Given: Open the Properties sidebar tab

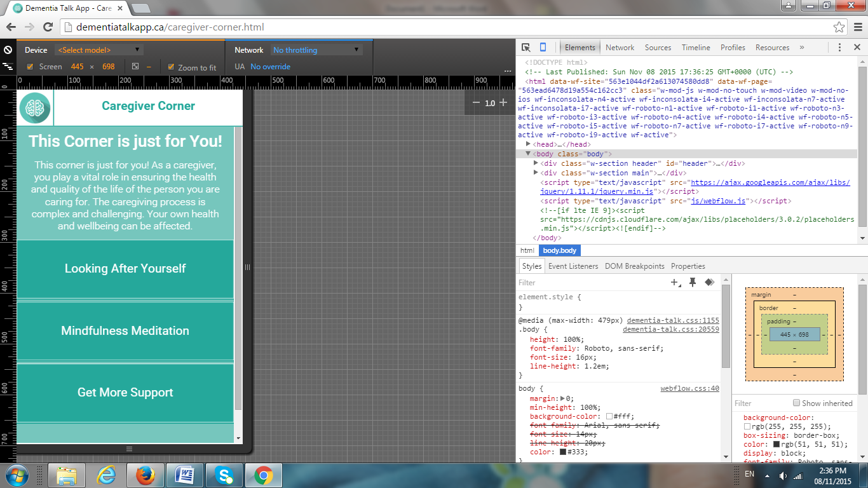Looking at the screenshot, I should tap(688, 266).
